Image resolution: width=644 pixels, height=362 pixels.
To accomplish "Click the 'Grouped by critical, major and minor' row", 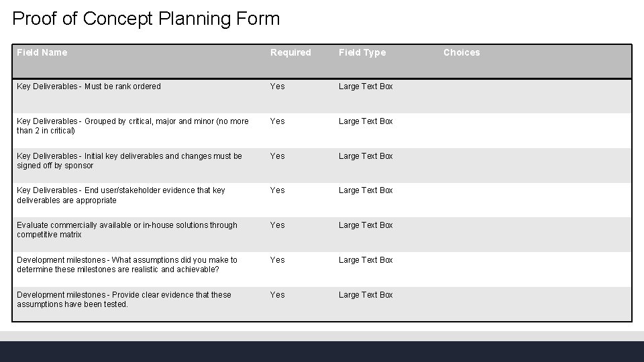I will point(322,131).
